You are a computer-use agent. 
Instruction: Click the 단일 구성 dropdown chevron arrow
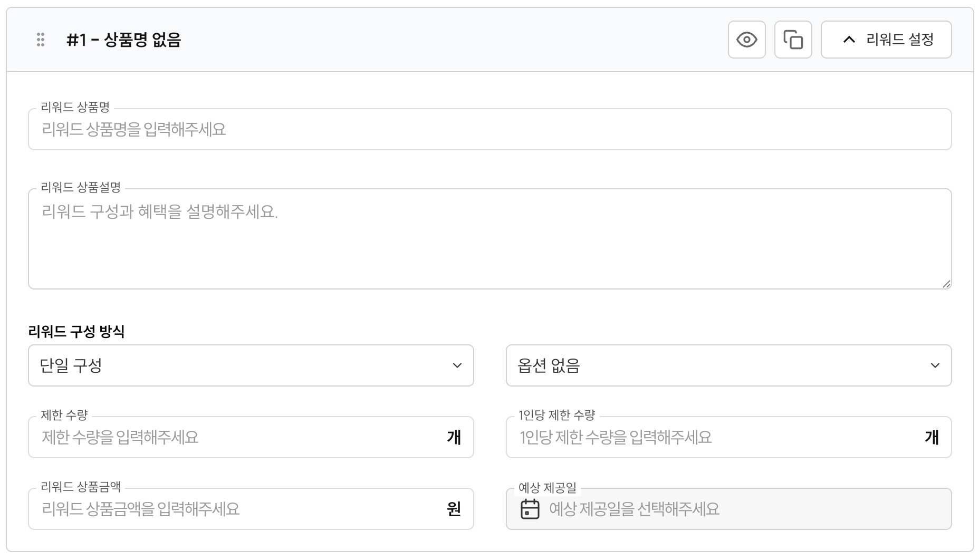[457, 365]
